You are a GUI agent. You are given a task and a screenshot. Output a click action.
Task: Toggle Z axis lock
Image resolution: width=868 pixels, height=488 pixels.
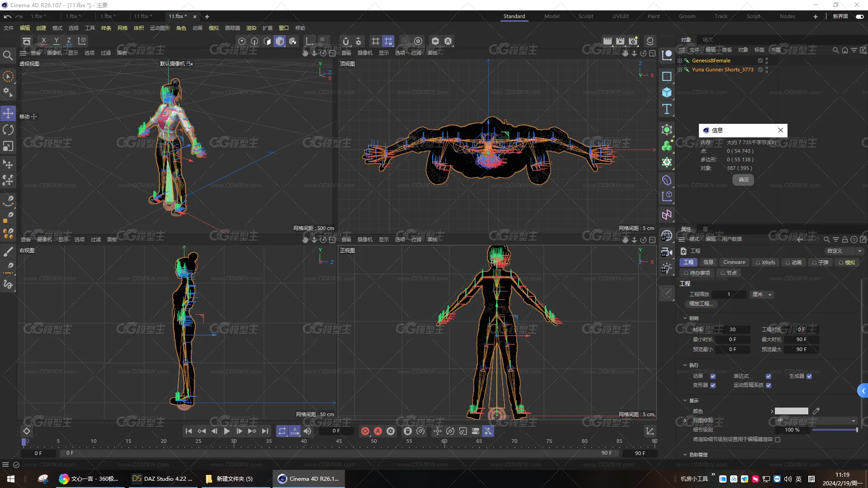click(x=69, y=41)
